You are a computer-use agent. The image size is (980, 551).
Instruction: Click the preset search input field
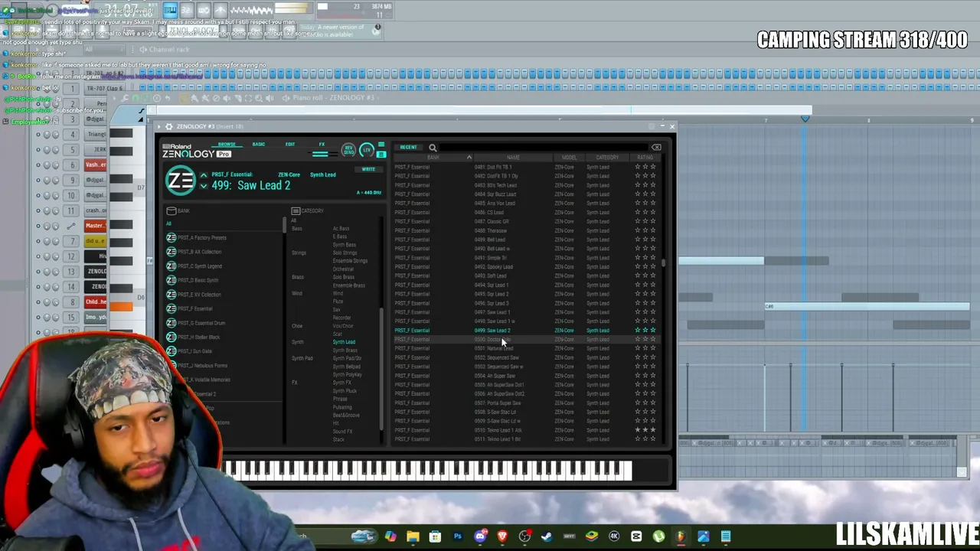tap(544, 148)
